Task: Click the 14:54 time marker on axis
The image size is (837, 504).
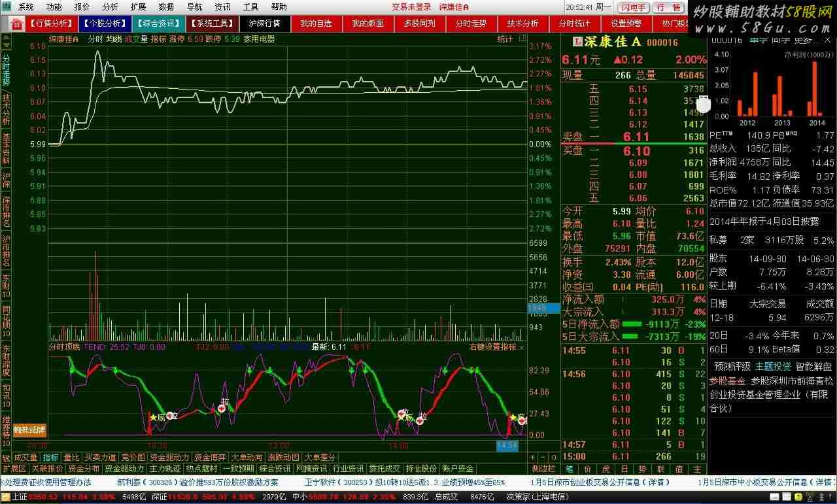Action: coord(507,445)
